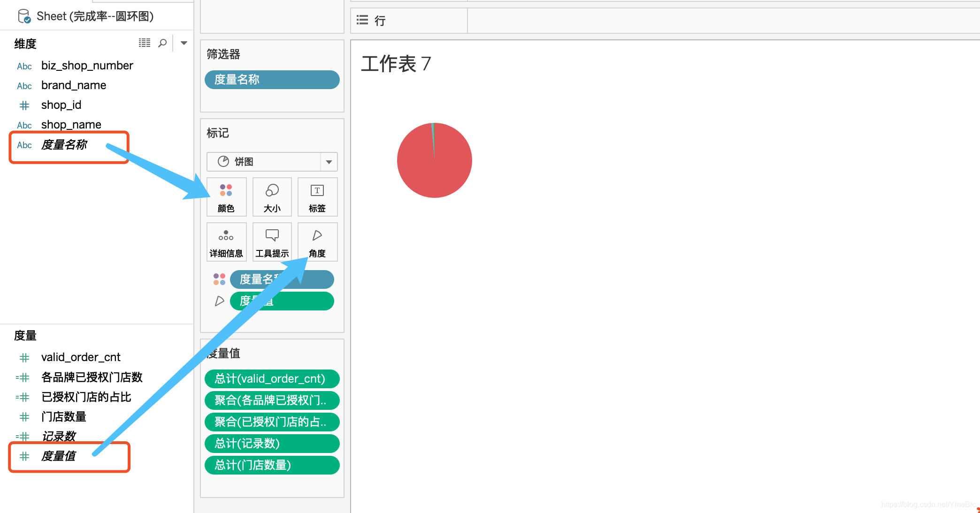Click the 大小 marks card button
This screenshot has height=513, width=980.
(272, 197)
